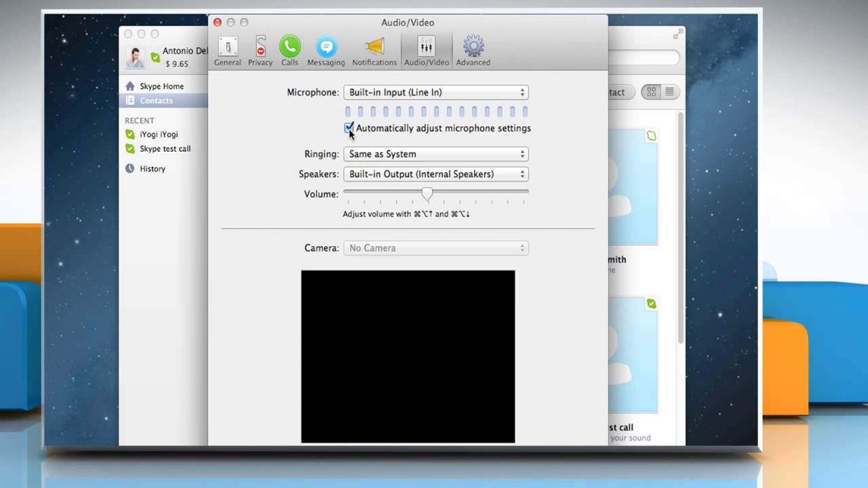868x488 pixels.
Task: Click the volume shortcut hint text
Action: [406, 214]
